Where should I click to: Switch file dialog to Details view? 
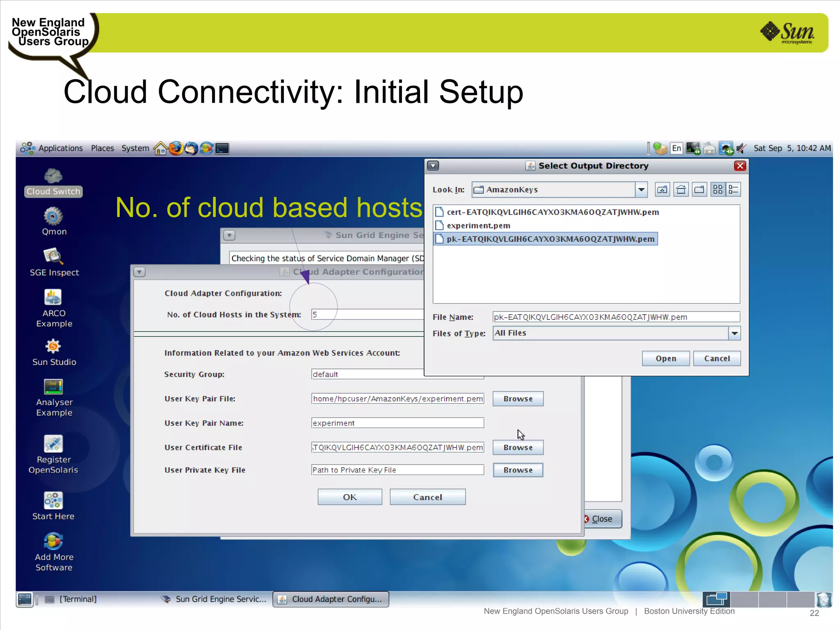click(x=733, y=189)
